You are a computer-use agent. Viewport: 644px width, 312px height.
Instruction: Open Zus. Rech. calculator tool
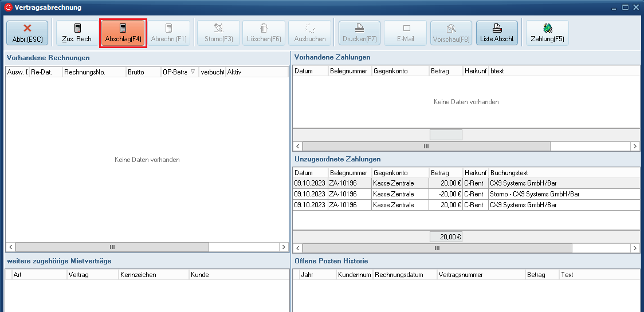click(77, 33)
